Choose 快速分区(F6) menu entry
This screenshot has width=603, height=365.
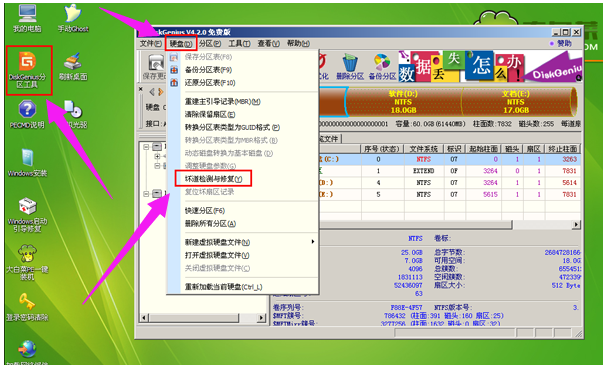[242, 211]
